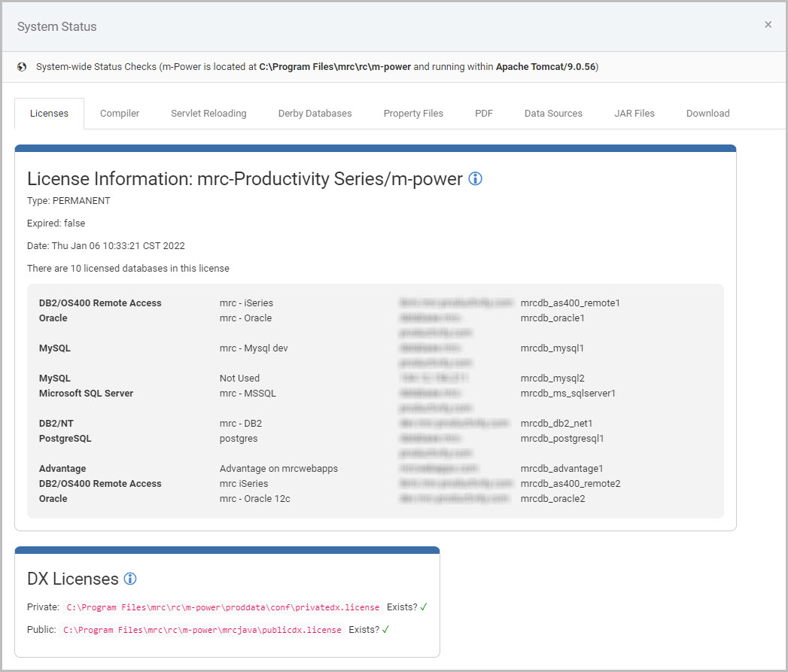Click the mrcdb_postgresql1 entry
The height and width of the screenshot is (672, 788).
[x=562, y=439]
